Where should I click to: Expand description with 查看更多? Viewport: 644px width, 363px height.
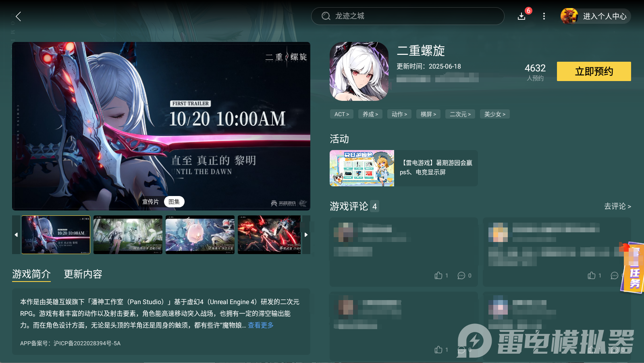tap(260, 325)
